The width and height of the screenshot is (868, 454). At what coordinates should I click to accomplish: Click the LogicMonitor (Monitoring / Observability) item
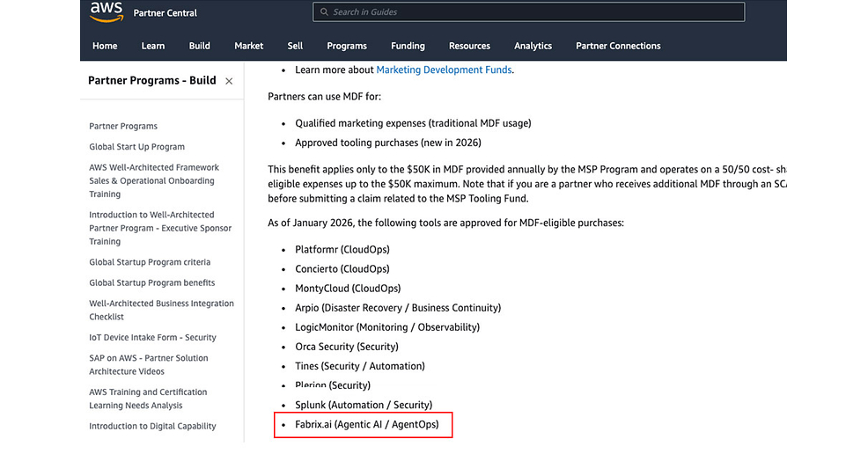[387, 326]
